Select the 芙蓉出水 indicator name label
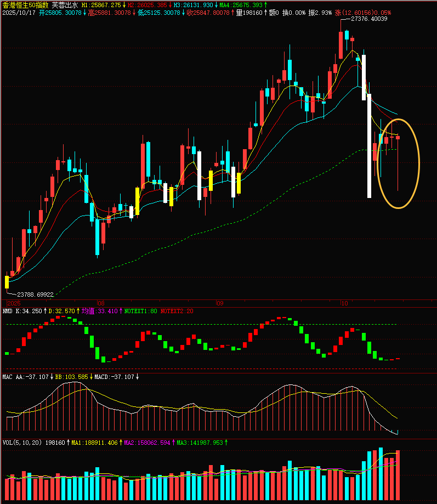This screenshot has width=437, height=504. [x=65, y=4]
